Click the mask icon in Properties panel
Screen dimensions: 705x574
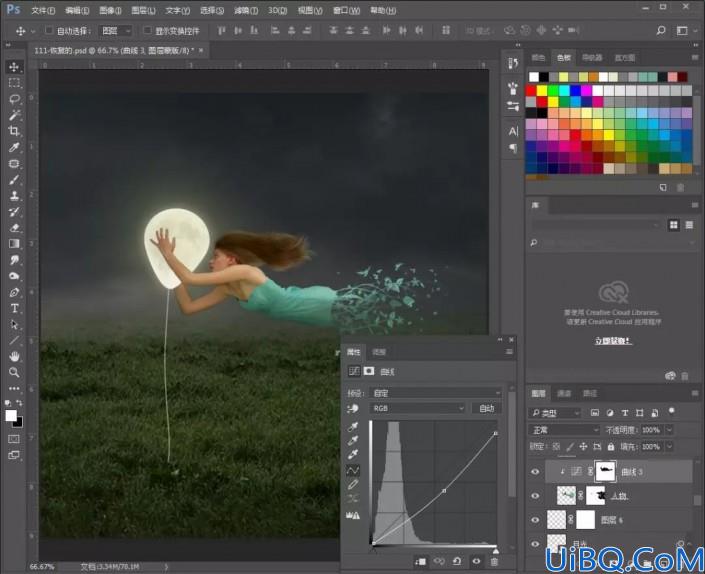pos(369,371)
